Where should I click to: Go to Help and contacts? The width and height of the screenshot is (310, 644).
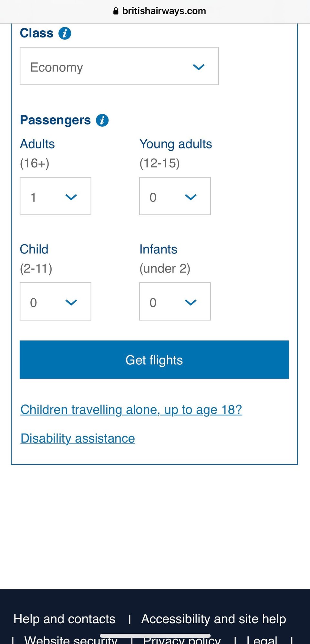(64, 619)
